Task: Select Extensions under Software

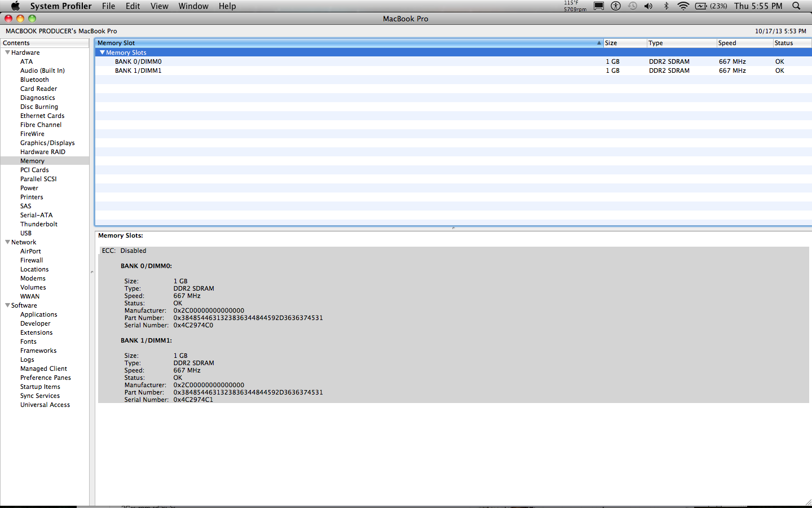Action: [x=37, y=332]
